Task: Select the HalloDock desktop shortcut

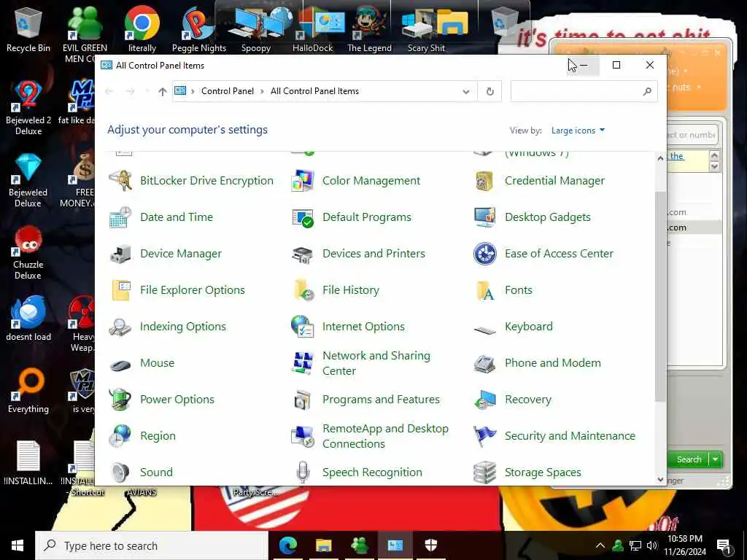Action: pos(312,31)
